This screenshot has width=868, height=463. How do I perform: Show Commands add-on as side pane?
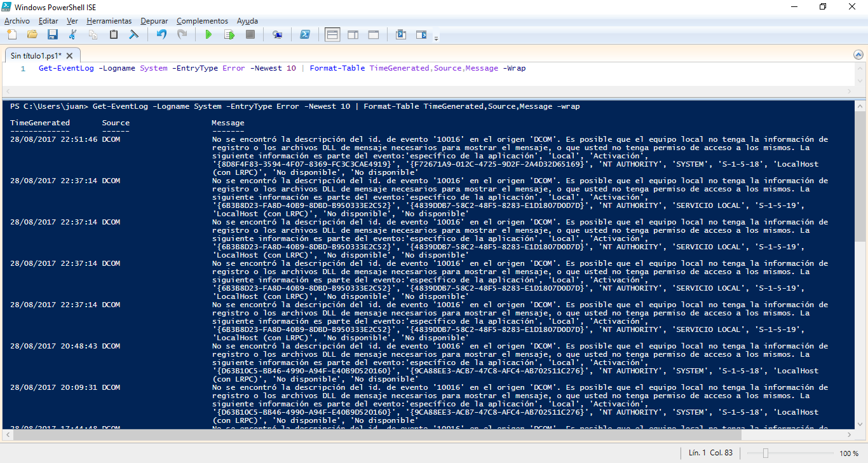coord(421,34)
